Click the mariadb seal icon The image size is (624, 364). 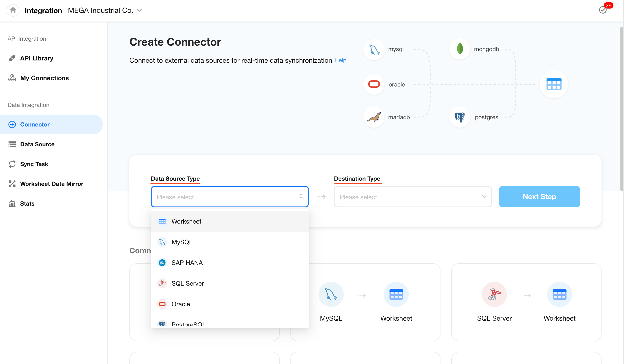click(374, 117)
